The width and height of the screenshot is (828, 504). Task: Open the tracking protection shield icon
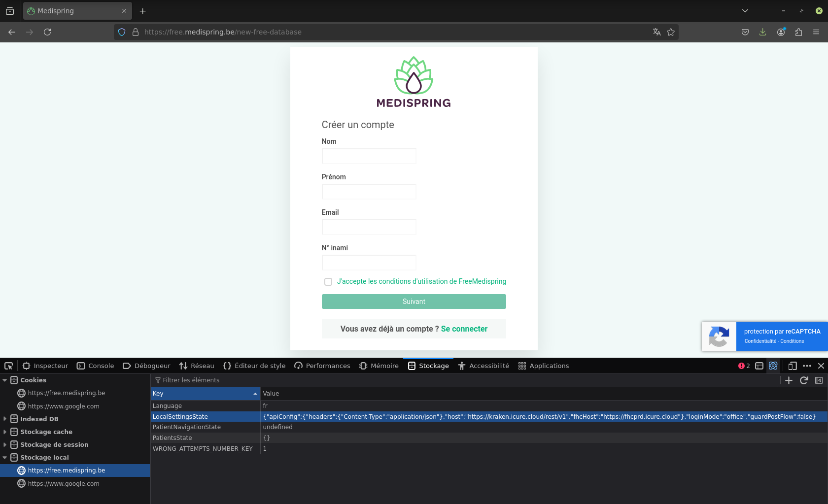(122, 32)
